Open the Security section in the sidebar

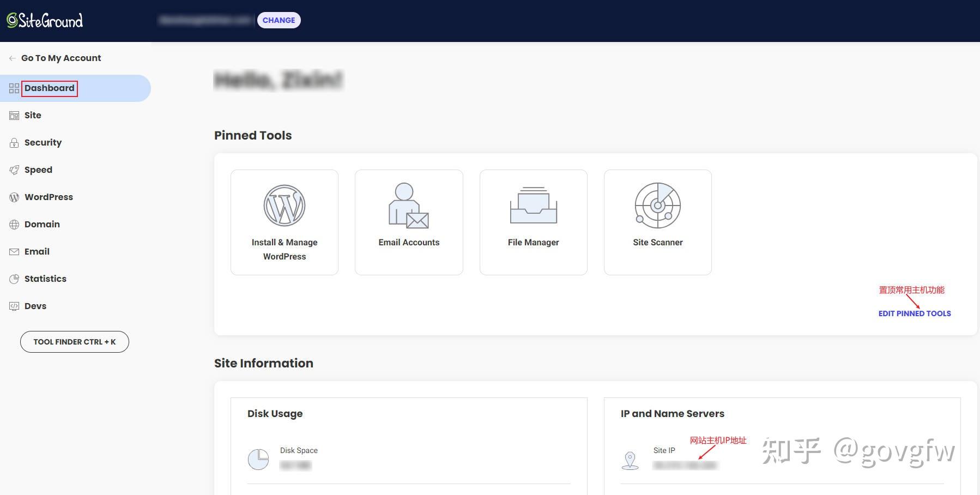[14, 142]
